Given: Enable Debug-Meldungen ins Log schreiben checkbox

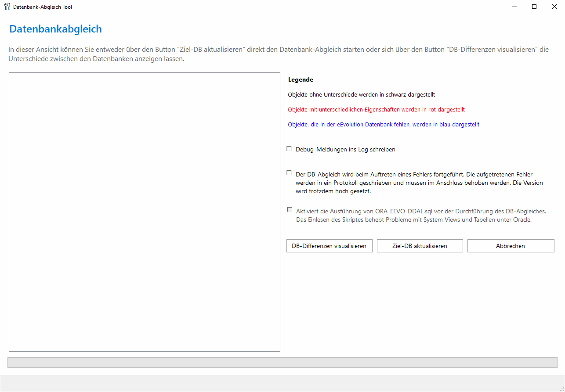Looking at the screenshot, I should (x=289, y=149).
